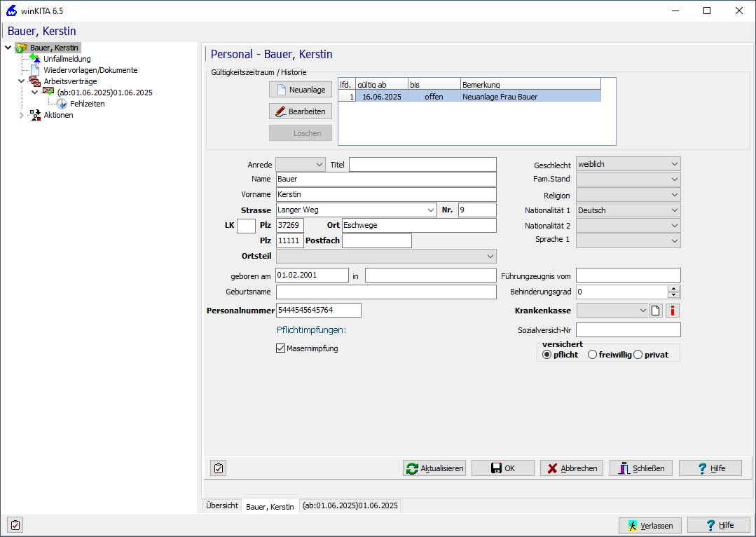Click into the Geburtsname input field
The height and width of the screenshot is (537, 756).
pyautogui.click(x=385, y=292)
